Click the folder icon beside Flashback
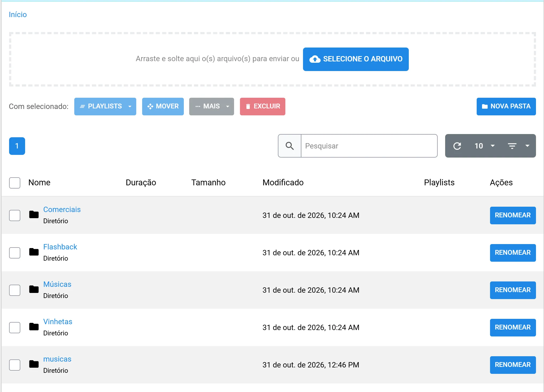Image resolution: width=544 pixels, height=392 pixels. click(x=34, y=252)
